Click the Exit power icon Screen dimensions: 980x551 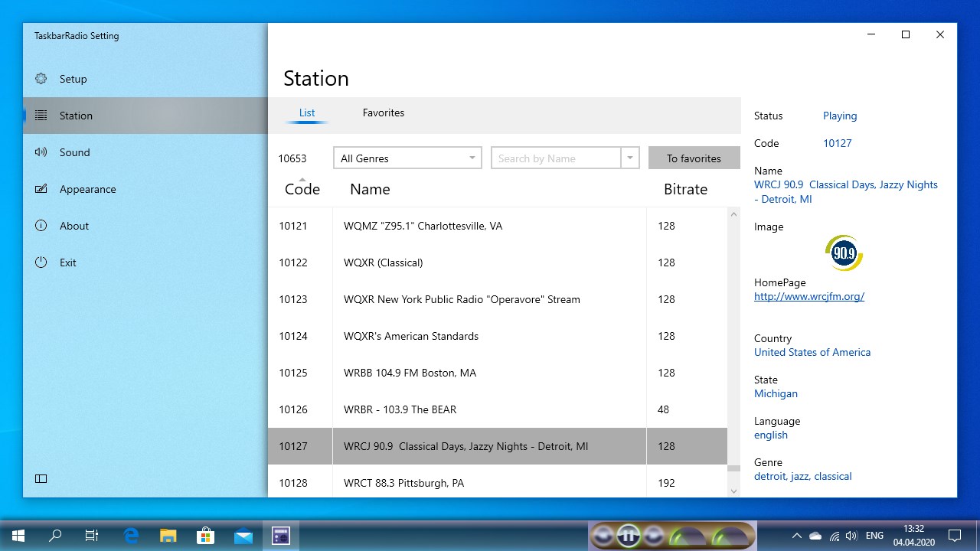(x=41, y=262)
